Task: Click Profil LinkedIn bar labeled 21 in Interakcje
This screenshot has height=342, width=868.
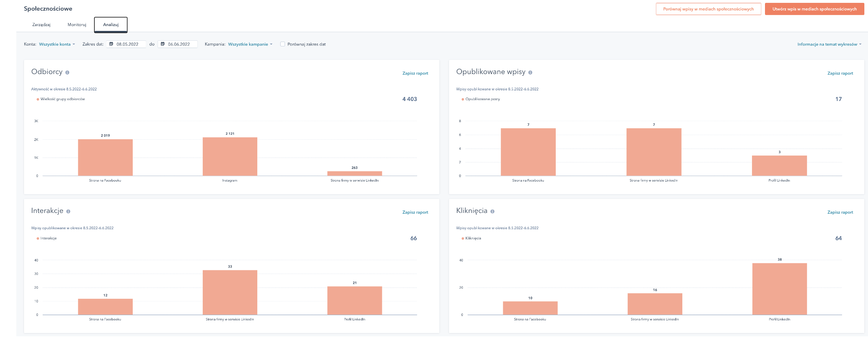Action: click(355, 300)
